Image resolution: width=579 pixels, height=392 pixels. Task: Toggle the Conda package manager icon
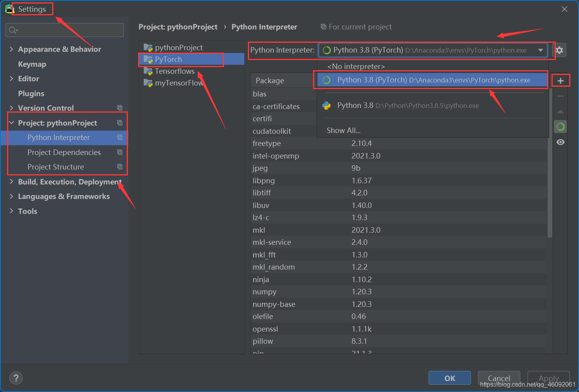[561, 127]
